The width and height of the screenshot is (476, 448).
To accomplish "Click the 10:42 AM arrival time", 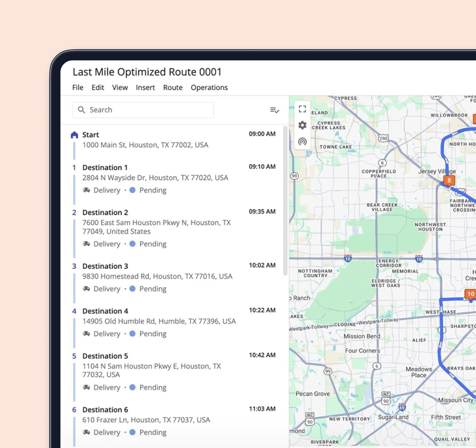I will pos(262,355).
